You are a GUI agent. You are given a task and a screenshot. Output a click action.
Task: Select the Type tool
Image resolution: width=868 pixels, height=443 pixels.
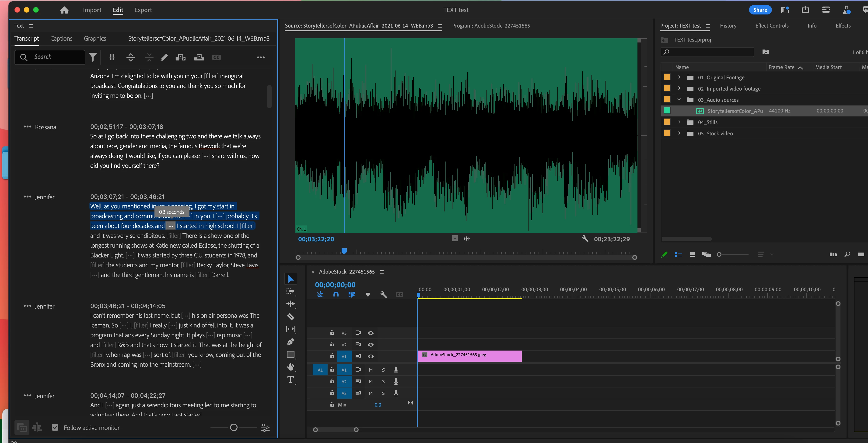pos(290,380)
